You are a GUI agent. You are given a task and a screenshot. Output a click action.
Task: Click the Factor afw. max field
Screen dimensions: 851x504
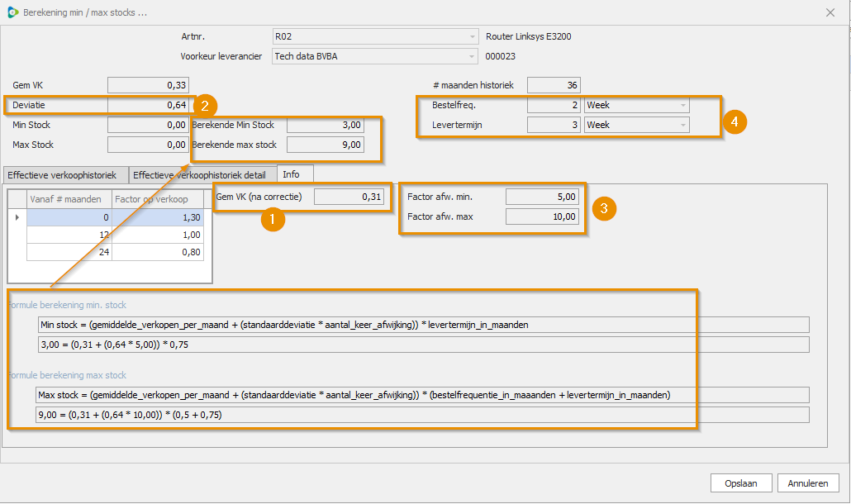pyautogui.click(x=542, y=216)
